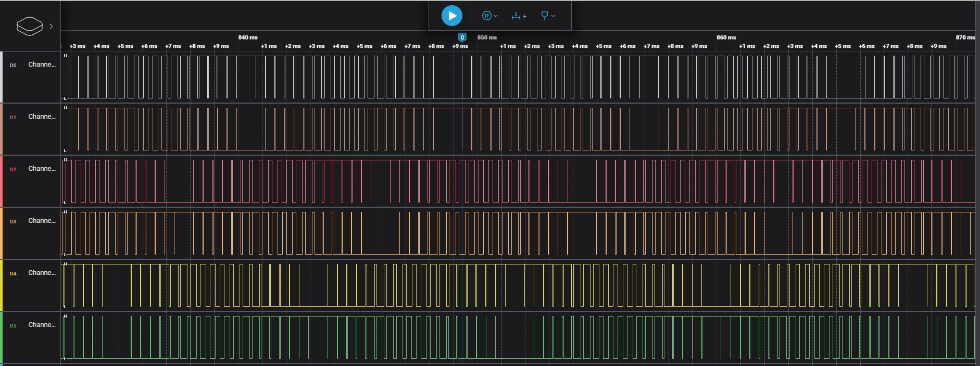980x366 pixels.
Task: Choose the timing marker pin icon
Action: [544, 16]
